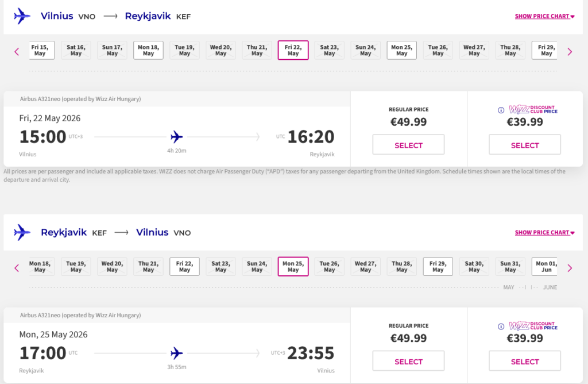Expand the return Show Price Chart

[544, 233]
